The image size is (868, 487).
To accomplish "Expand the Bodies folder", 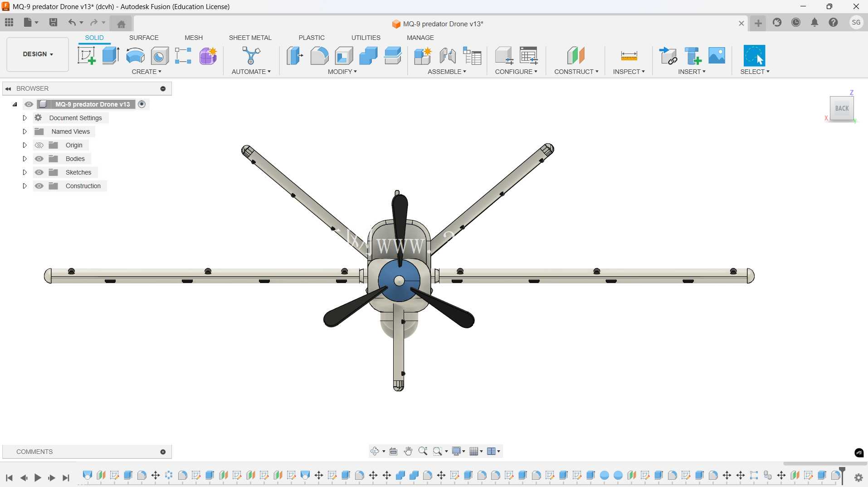I will (x=25, y=159).
